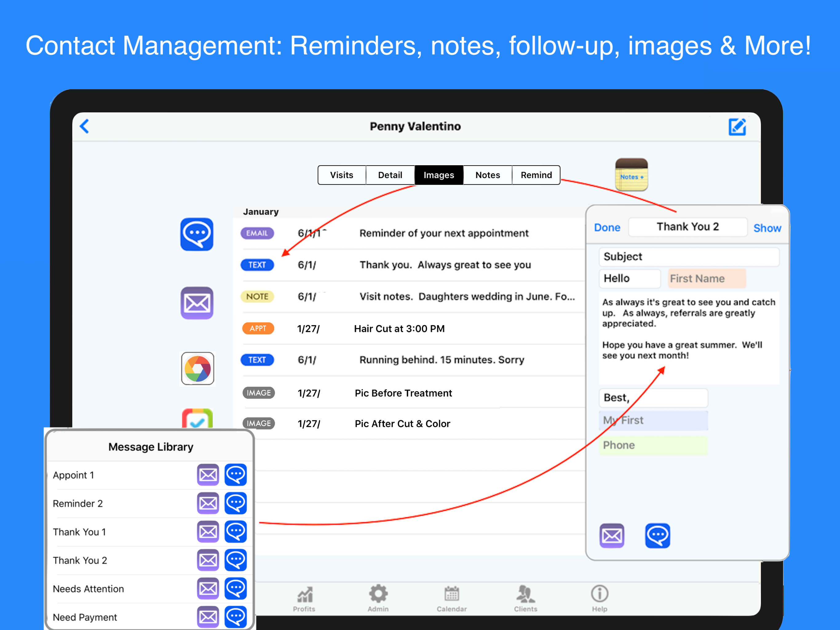This screenshot has width=840, height=630.
Task: Open Calendar in bottom tab bar
Action: [452, 599]
